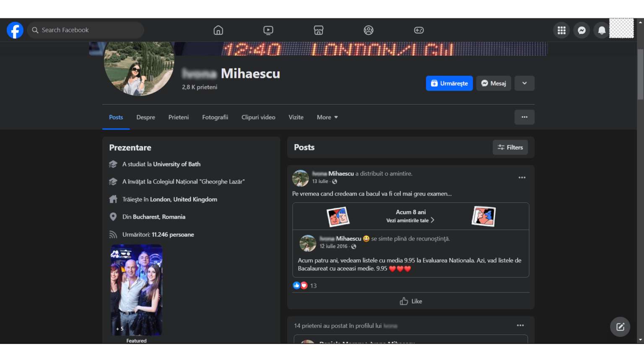Open the Marketplace icon
Image resolution: width=644 pixels, height=362 pixels.
(x=319, y=30)
